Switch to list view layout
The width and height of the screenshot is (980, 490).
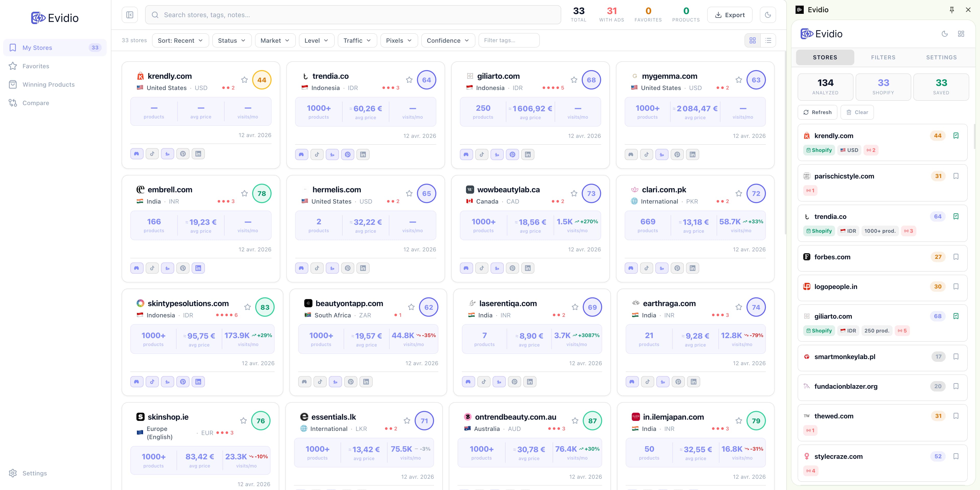768,40
